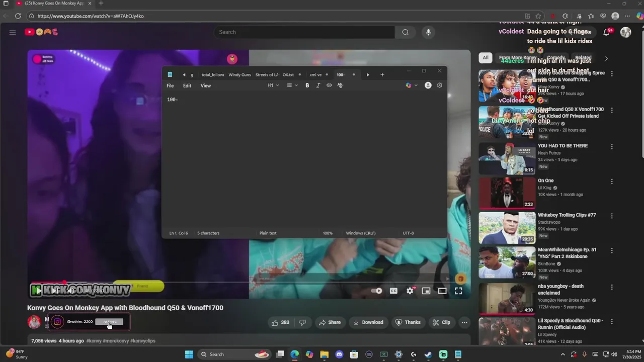Open Notepad Edit menu

coord(187,85)
